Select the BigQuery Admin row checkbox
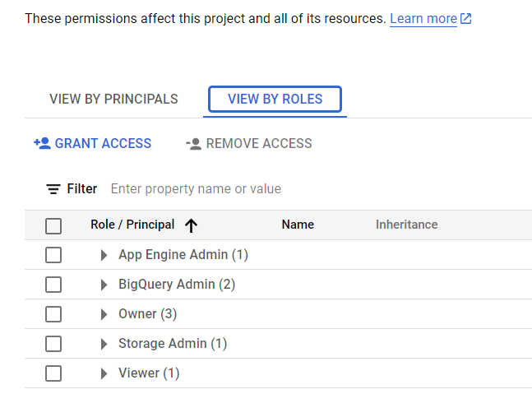532x394 pixels. [x=53, y=285]
